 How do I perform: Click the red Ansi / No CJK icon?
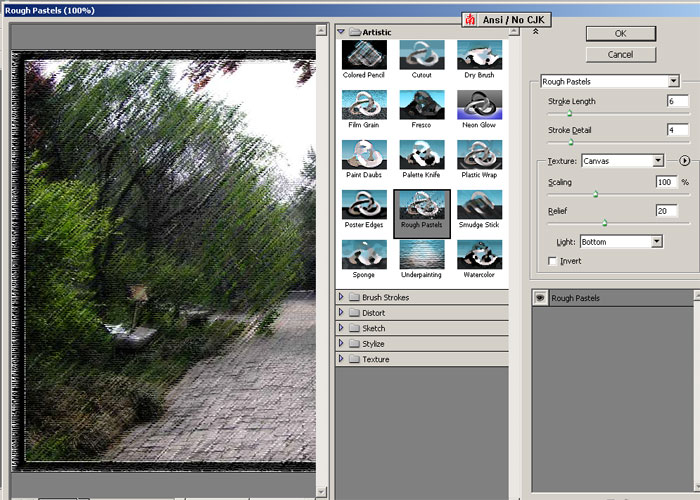pyautogui.click(x=470, y=20)
